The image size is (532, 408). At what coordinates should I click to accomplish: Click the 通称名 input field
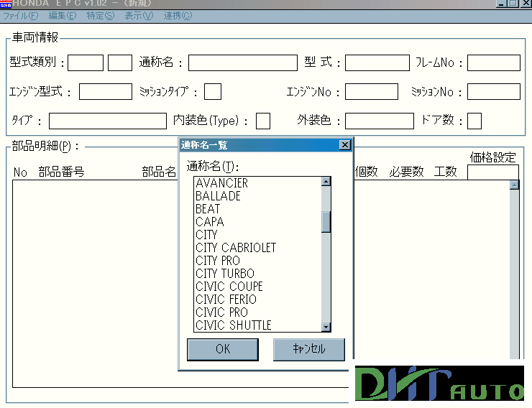pos(243,62)
